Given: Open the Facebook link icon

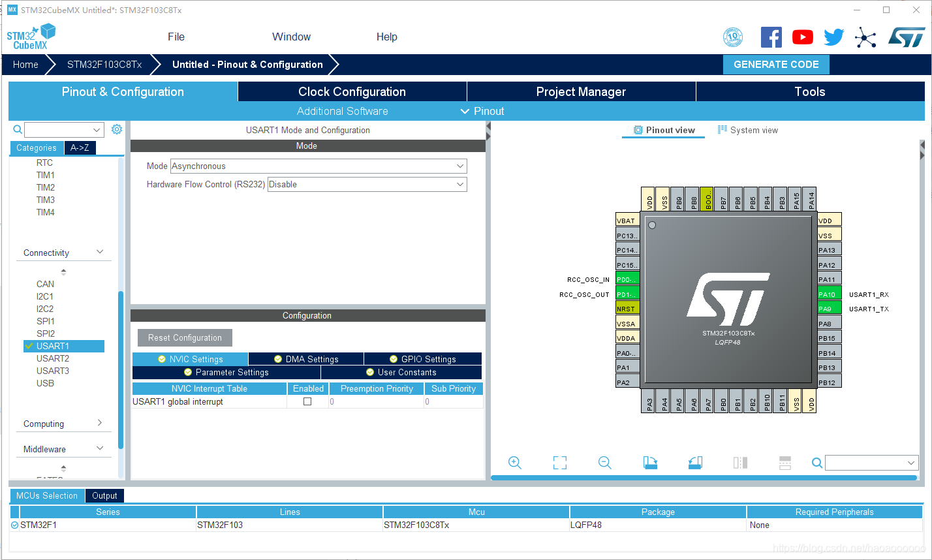Looking at the screenshot, I should click(x=771, y=37).
